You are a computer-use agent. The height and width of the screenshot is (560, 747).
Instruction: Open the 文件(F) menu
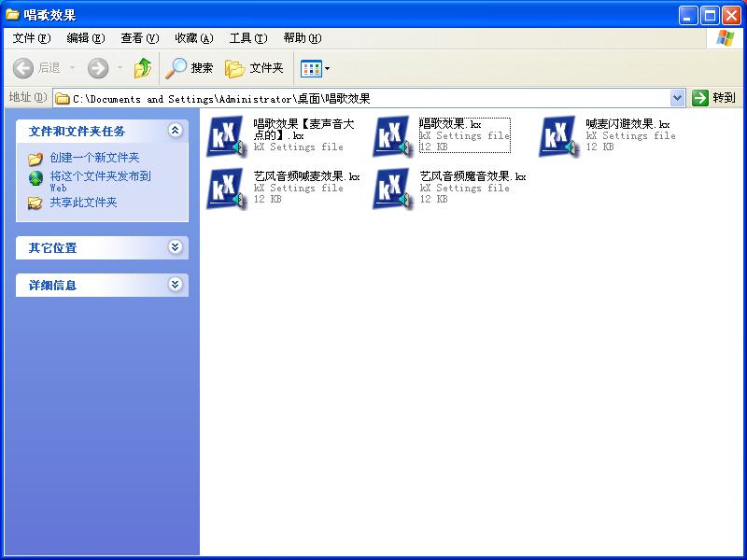pyautogui.click(x=32, y=38)
